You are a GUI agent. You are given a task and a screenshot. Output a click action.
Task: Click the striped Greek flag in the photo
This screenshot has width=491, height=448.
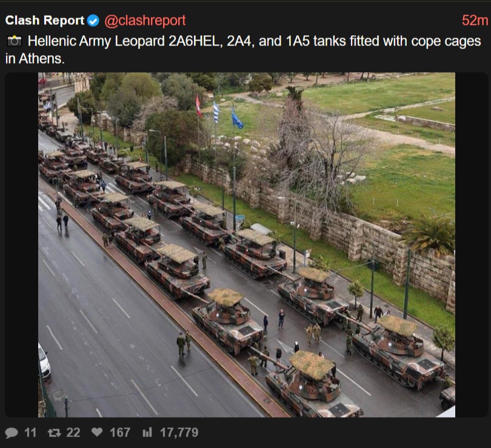[x=216, y=112]
